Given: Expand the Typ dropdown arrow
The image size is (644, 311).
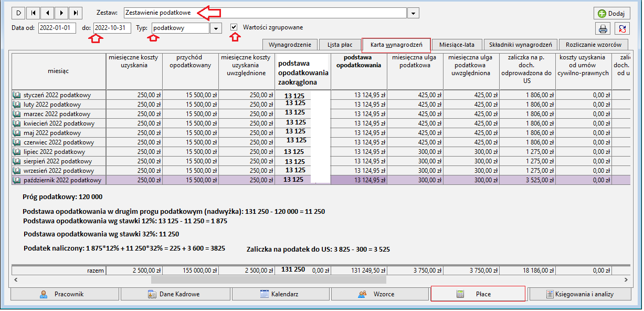Looking at the screenshot, I should (216, 28).
